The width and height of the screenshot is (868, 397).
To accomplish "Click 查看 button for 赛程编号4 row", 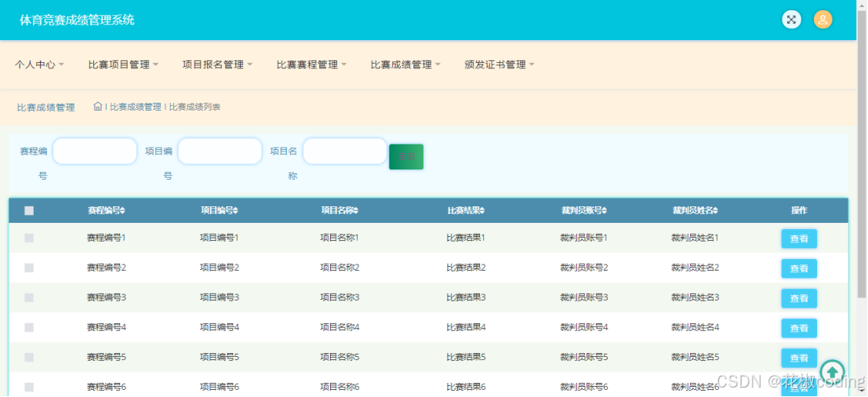I will 799,328.
